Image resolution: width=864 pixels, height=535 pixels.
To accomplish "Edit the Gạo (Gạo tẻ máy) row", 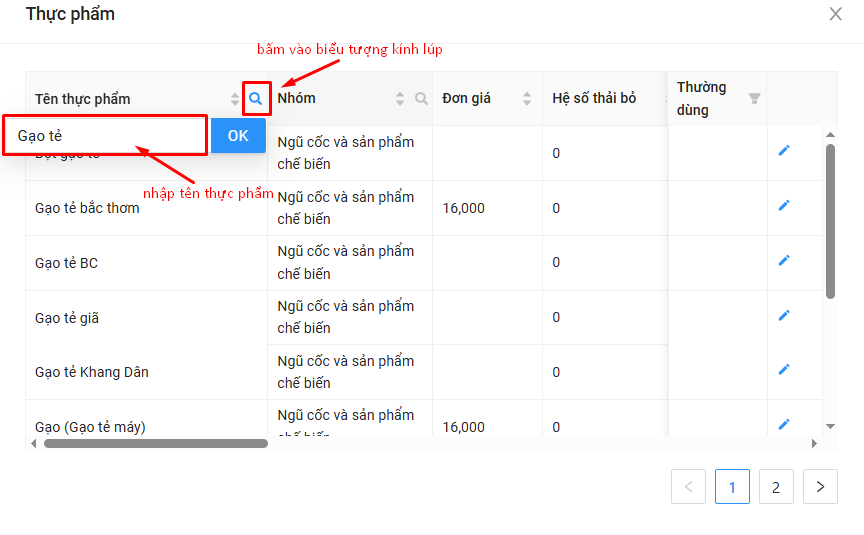I will click(784, 424).
